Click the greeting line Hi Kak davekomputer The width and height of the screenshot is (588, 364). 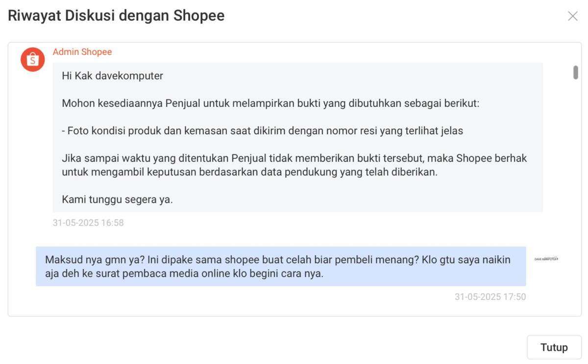(x=113, y=76)
